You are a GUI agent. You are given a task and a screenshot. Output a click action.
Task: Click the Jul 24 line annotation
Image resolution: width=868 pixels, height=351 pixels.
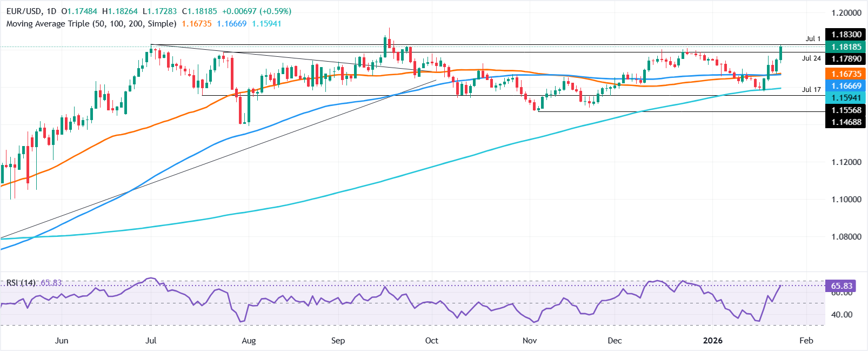point(811,58)
